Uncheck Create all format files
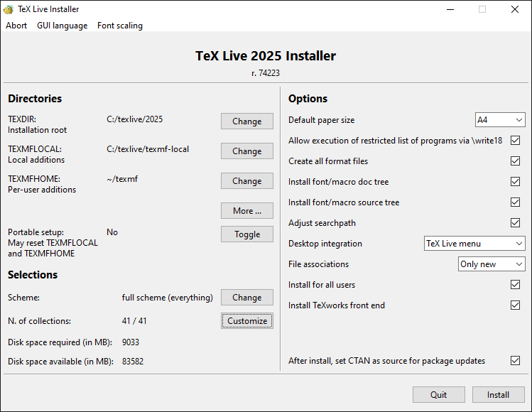 point(515,161)
